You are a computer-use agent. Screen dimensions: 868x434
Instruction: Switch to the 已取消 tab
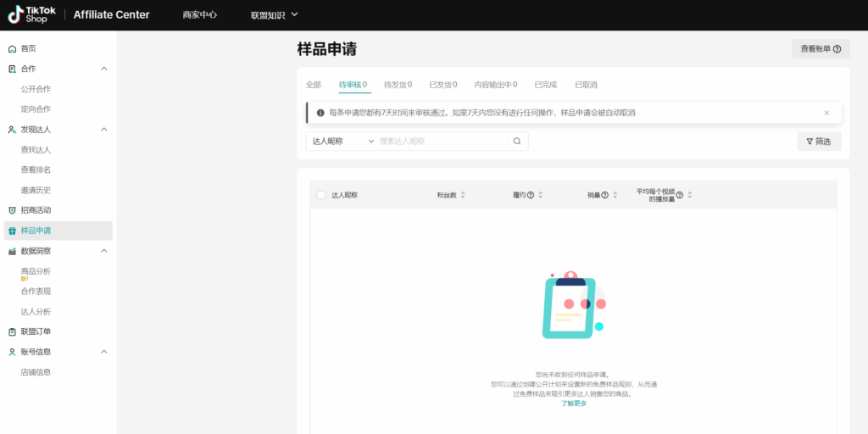[587, 85]
